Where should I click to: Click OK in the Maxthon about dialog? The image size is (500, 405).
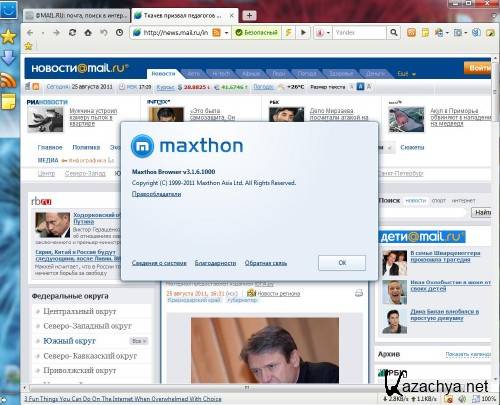point(342,263)
